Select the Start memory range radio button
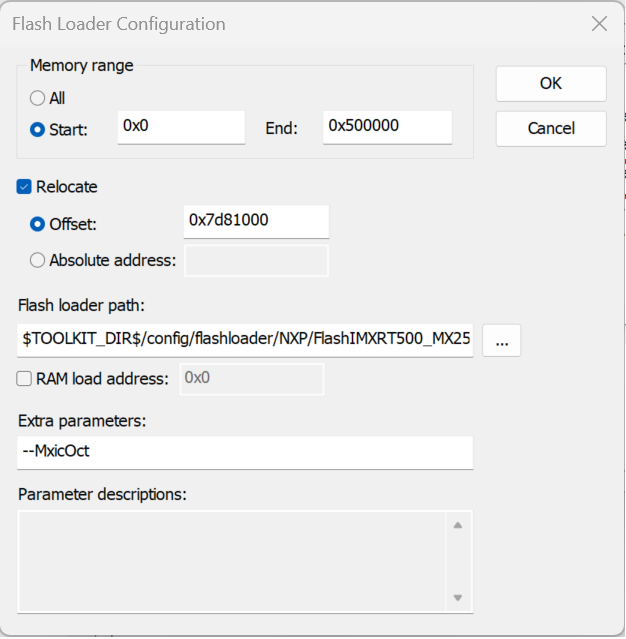626x639 pixels. (x=38, y=129)
